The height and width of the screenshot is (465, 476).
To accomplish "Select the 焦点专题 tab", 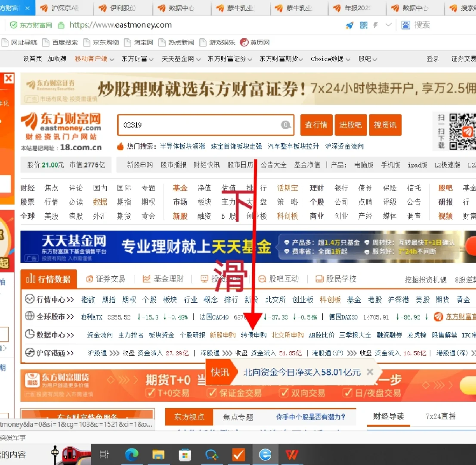I will pos(238,417).
